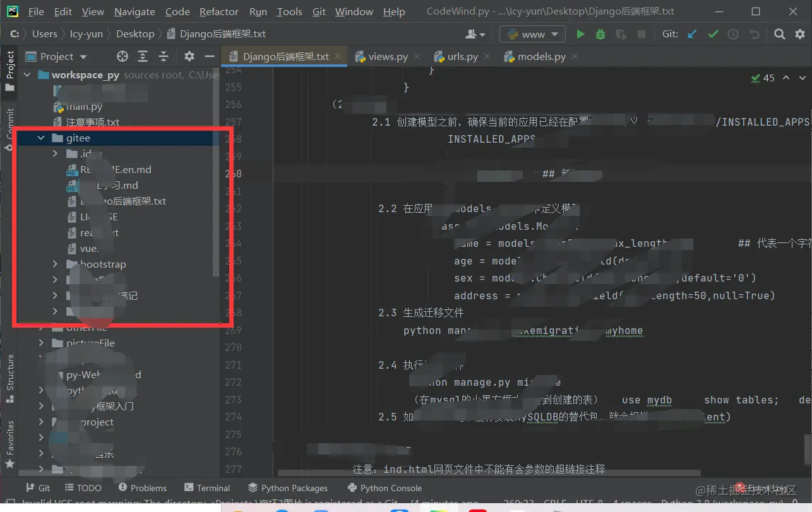Click Collapse All in the Project panel header
The height and width of the screenshot is (512, 812).
click(163, 57)
